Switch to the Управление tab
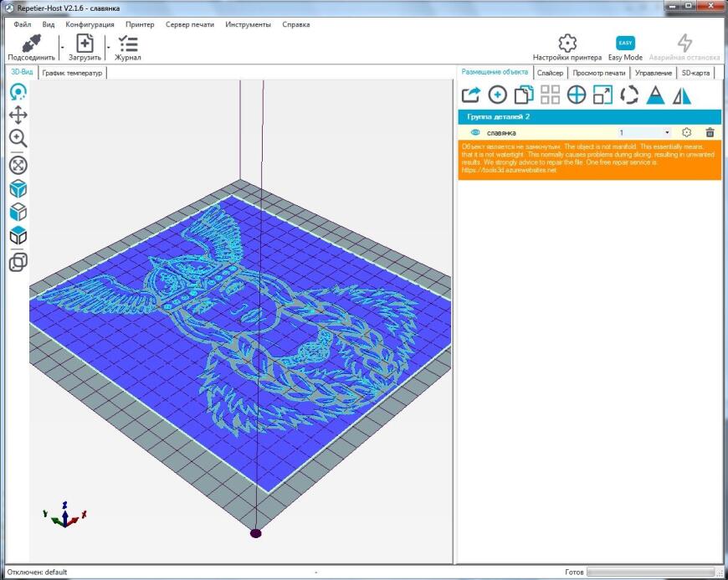The image size is (728, 580). tap(654, 73)
